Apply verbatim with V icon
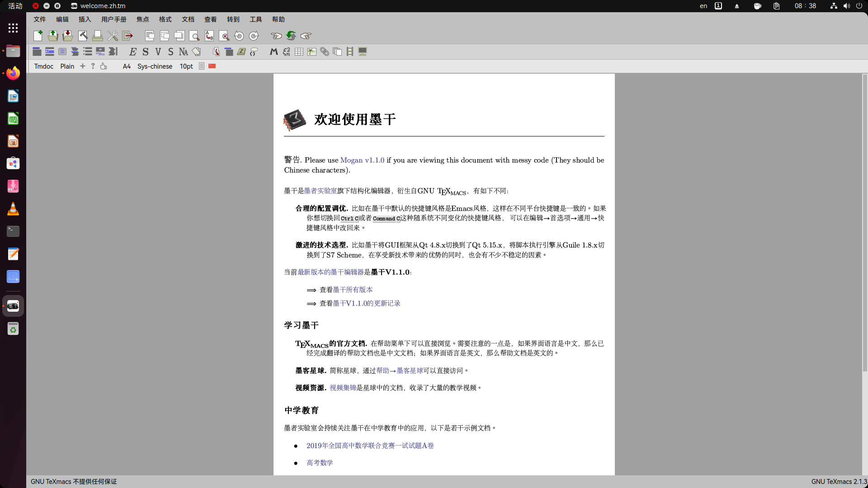The image size is (868, 488). click(x=158, y=52)
